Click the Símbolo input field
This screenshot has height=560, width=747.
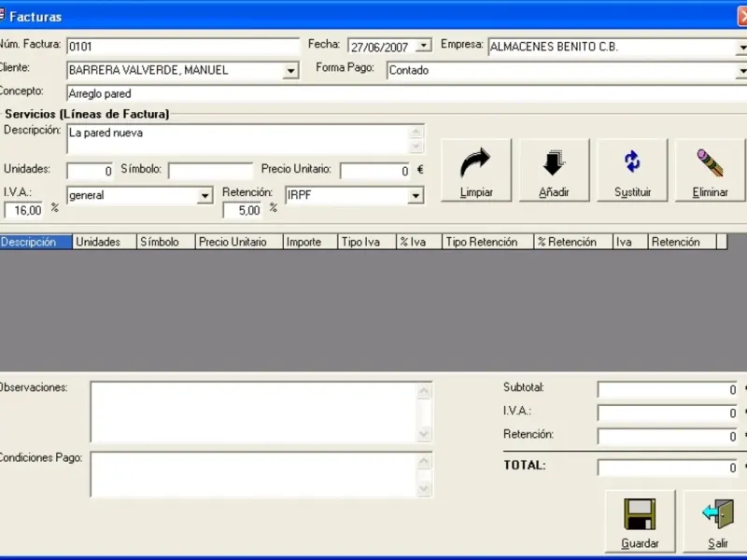[210, 171]
